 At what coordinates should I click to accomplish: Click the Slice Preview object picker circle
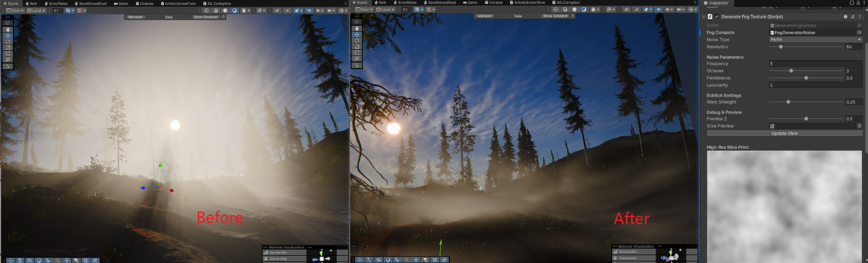(x=859, y=126)
